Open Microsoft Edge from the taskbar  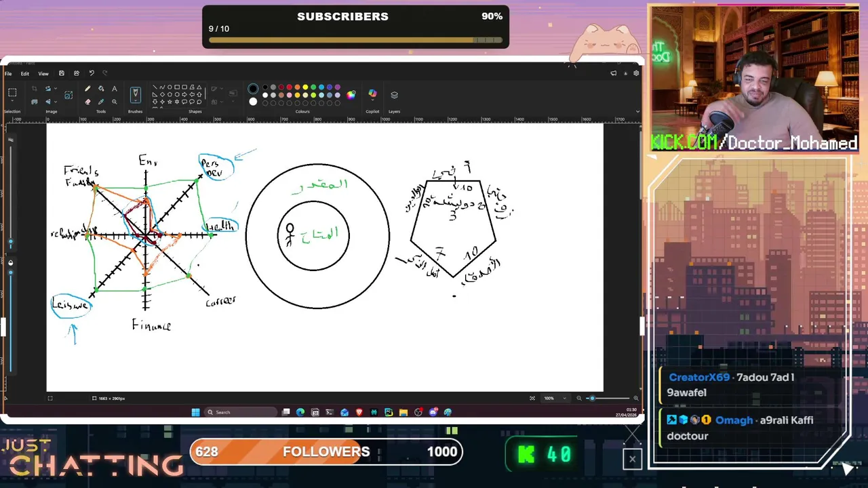(300, 412)
